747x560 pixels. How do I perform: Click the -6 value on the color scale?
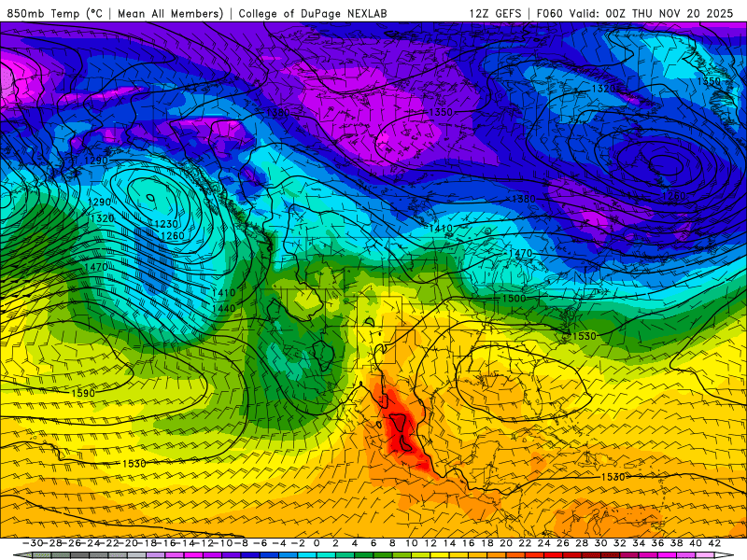point(261,543)
